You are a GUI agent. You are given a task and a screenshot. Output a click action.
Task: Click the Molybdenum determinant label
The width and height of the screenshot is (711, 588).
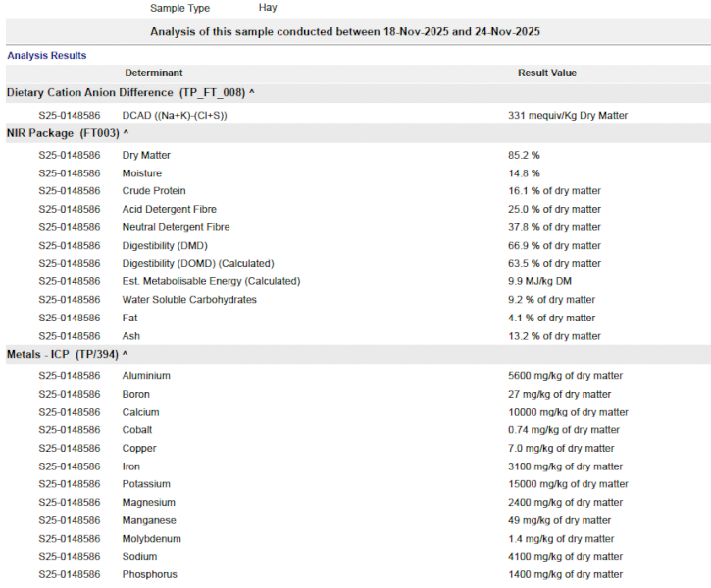pos(151,539)
